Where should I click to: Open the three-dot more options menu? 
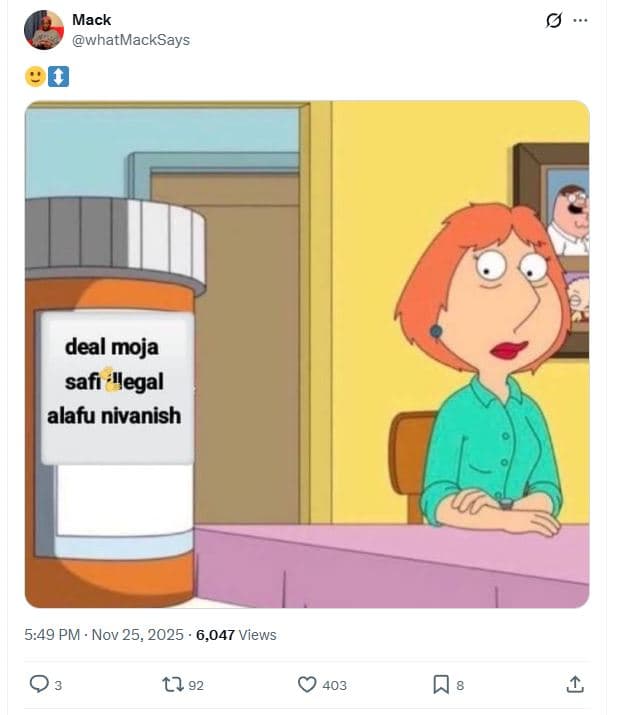point(580,21)
